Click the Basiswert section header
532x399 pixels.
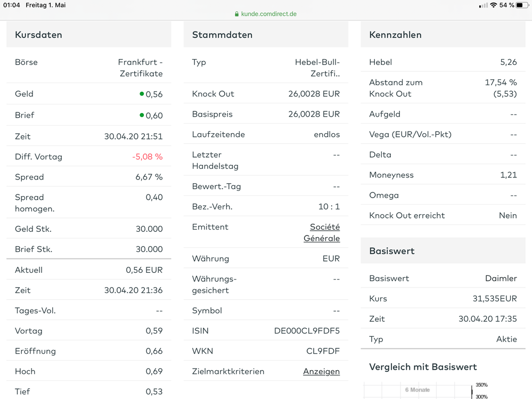tap(391, 251)
